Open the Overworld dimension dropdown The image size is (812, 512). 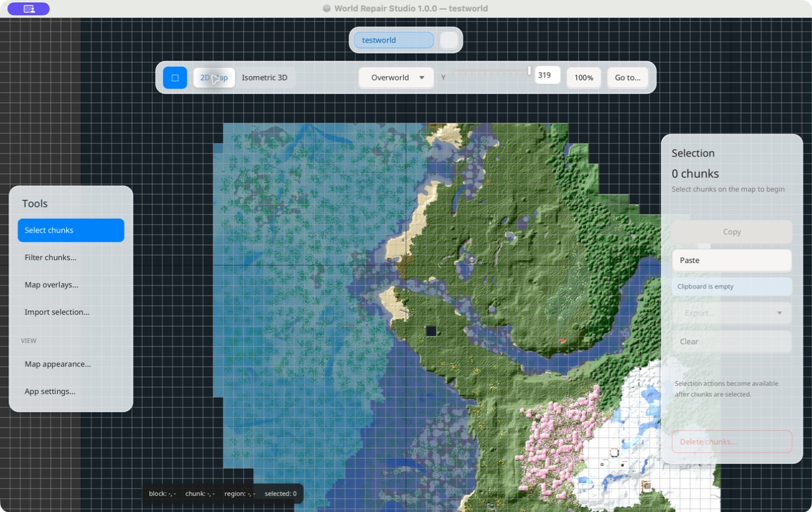tap(396, 77)
